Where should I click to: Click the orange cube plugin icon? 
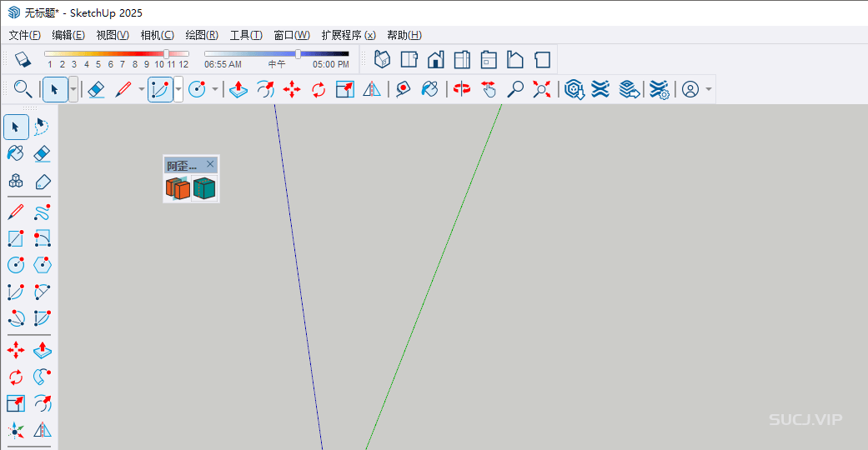coord(178,188)
